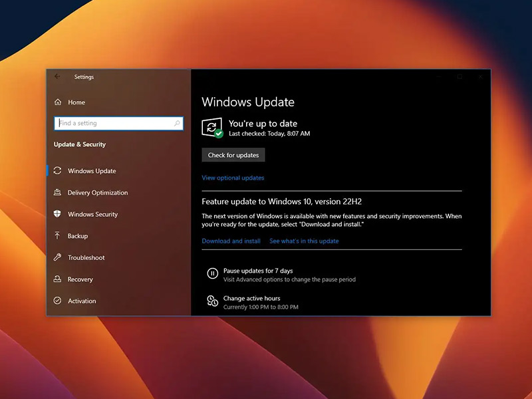Open the Windows Update sidebar section
Image resolution: width=532 pixels, height=399 pixels.
click(92, 171)
